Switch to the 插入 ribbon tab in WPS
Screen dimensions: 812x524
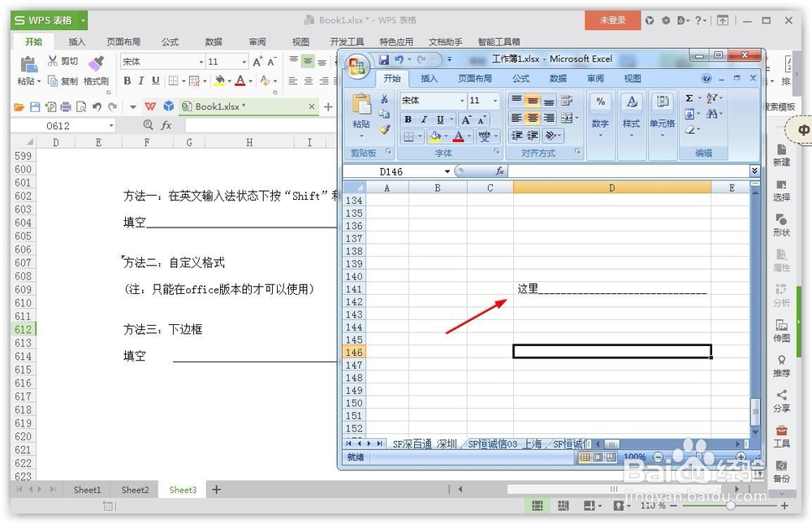pyautogui.click(x=77, y=41)
